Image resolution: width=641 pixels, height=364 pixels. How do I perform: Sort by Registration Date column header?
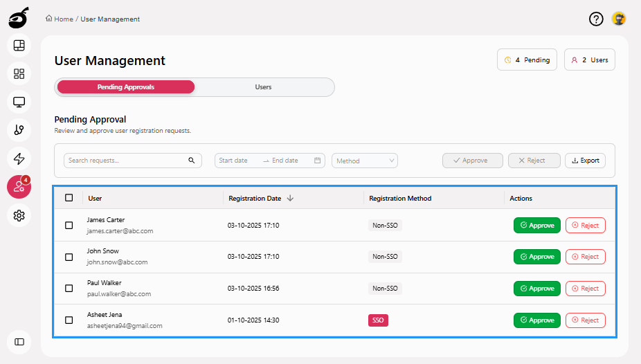(x=255, y=199)
